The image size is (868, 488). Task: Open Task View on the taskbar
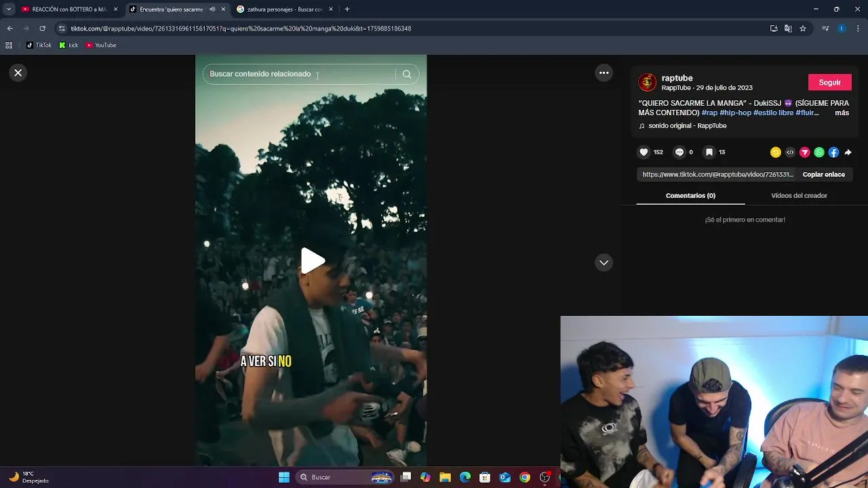406,477
